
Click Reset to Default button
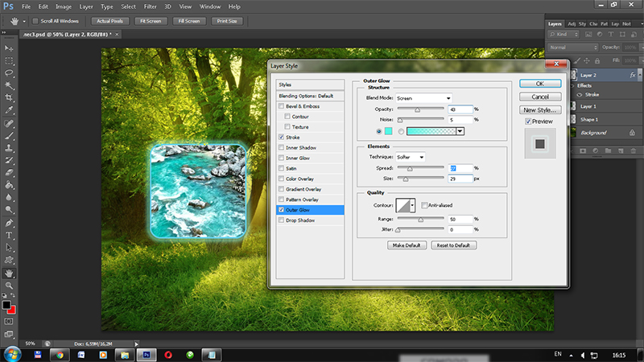pos(453,245)
